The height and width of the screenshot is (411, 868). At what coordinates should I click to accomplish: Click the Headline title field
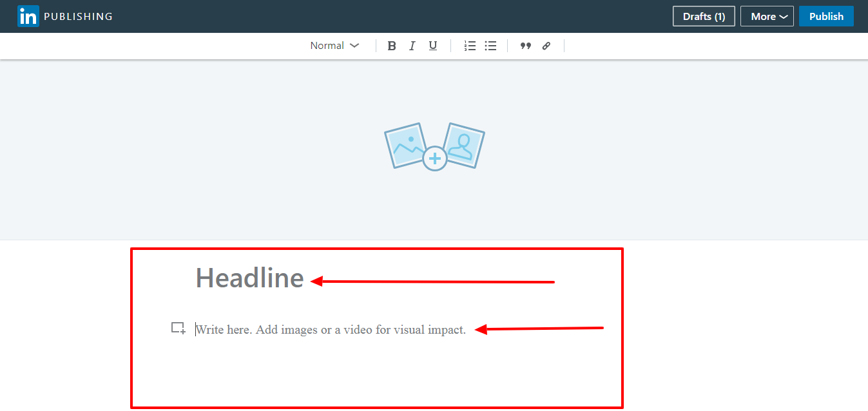click(x=250, y=278)
